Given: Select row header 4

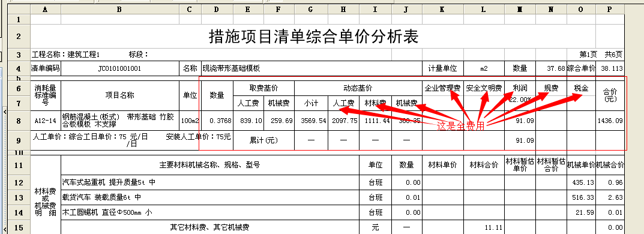Looking at the screenshot, I should click(x=19, y=68).
